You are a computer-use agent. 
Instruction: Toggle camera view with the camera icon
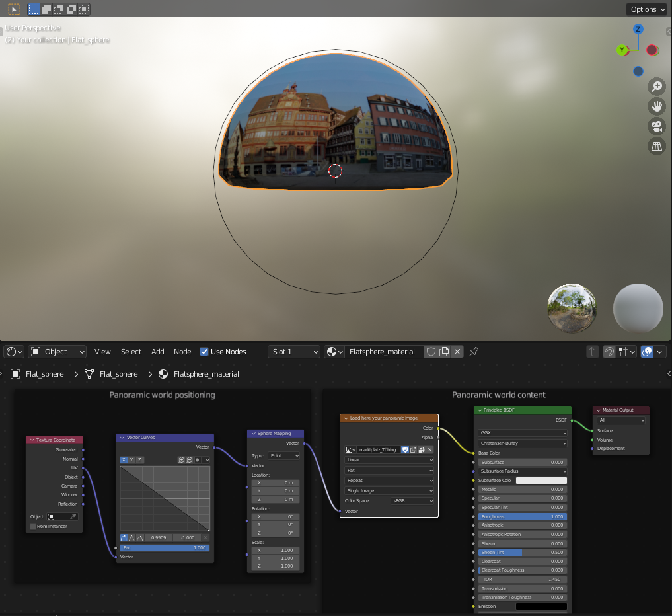point(657,127)
